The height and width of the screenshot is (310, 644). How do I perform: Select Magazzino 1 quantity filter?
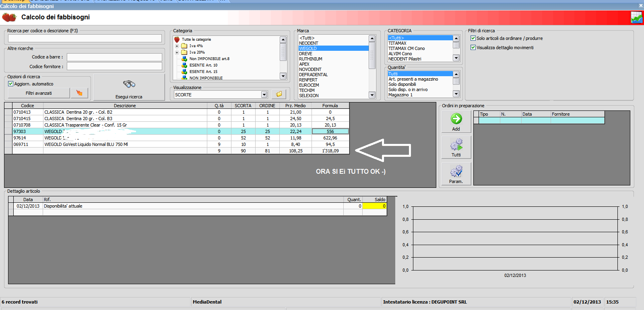pyautogui.click(x=400, y=95)
